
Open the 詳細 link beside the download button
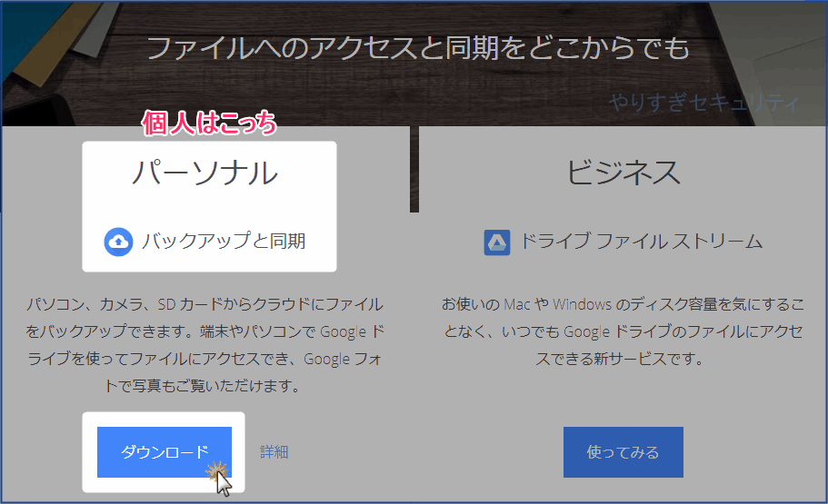274,452
